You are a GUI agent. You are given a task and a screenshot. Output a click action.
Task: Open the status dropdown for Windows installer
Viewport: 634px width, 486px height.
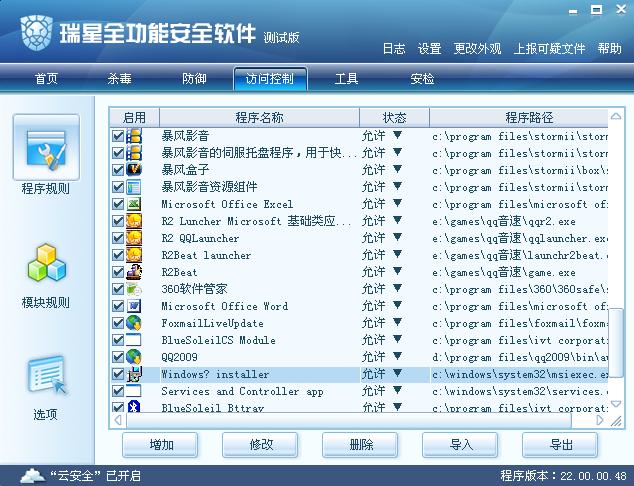(x=397, y=374)
